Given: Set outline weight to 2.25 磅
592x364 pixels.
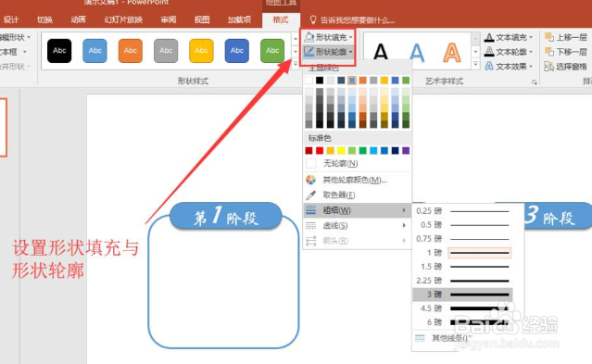Looking at the screenshot, I should (462, 281).
